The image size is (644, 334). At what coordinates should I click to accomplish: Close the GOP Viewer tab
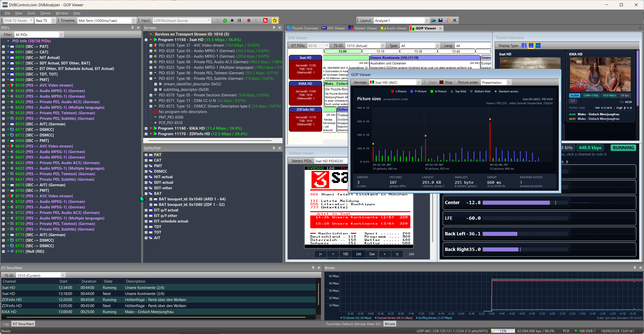[x=440, y=28]
